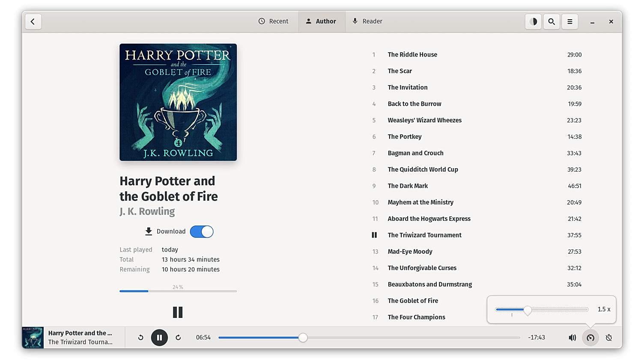This screenshot has height=362, width=644.
Task: Click the elapsed time 06:54
Action: click(203, 338)
